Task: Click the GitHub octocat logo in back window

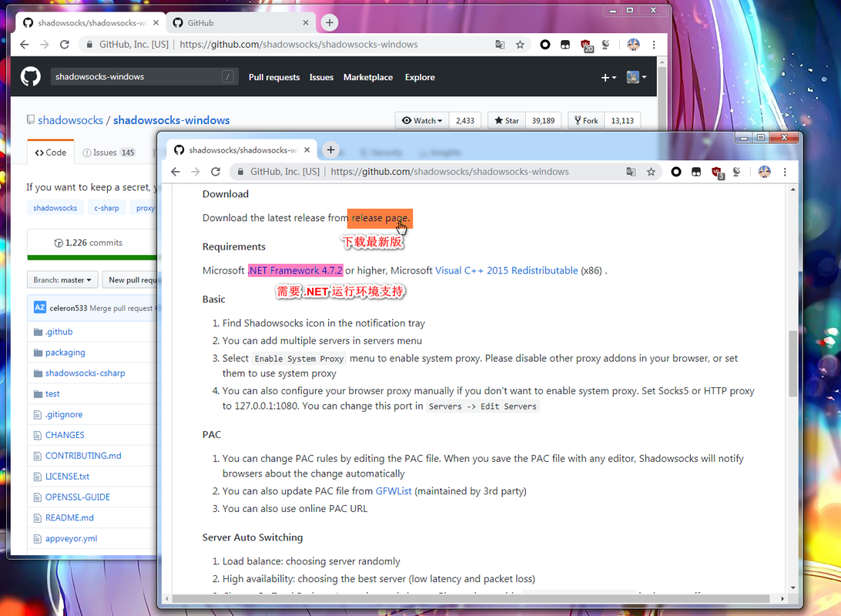Action: (x=31, y=77)
